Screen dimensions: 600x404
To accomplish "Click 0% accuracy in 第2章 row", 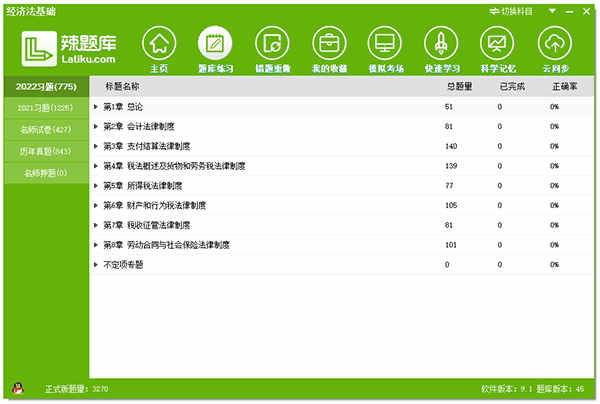I will (554, 126).
